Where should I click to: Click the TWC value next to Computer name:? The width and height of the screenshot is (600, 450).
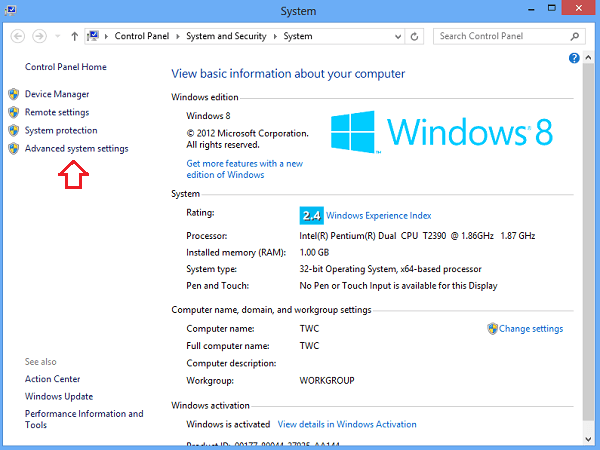pos(309,329)
